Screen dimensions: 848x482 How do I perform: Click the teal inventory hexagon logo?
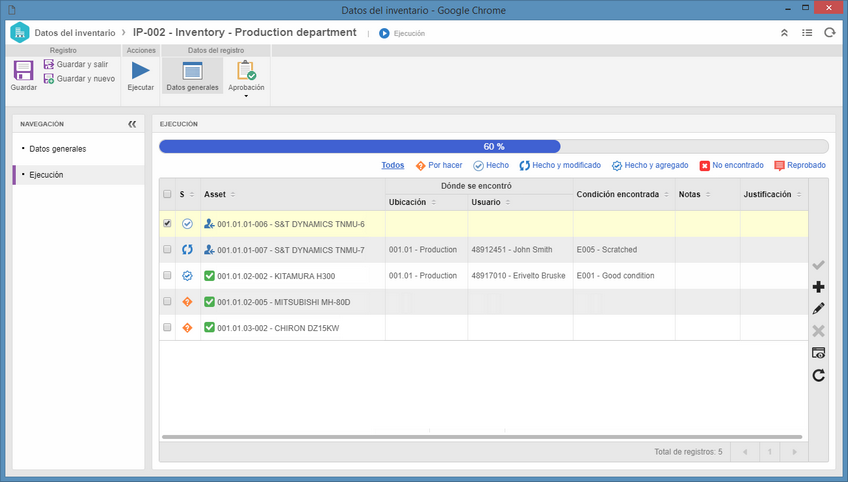click(x=19, y=32)
